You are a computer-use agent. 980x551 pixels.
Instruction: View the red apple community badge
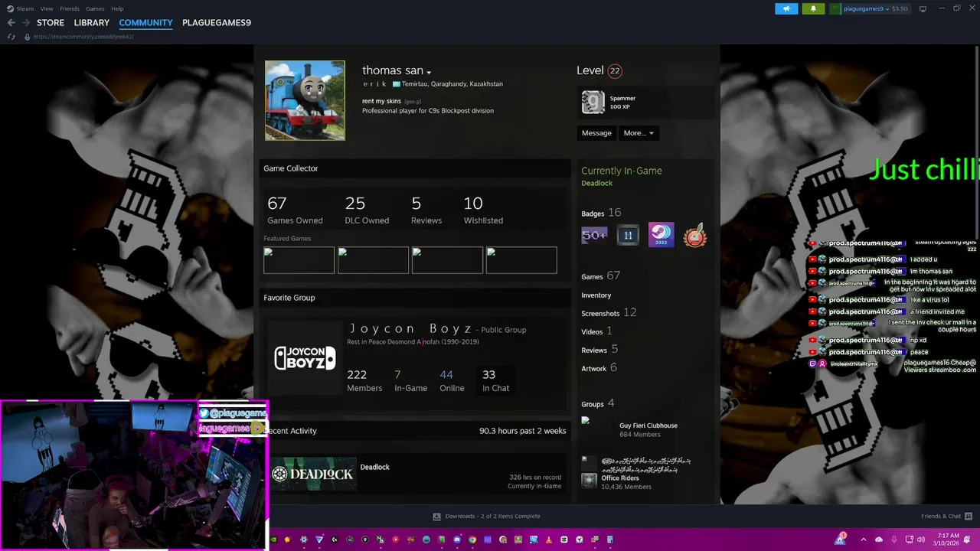coord(695,236)
